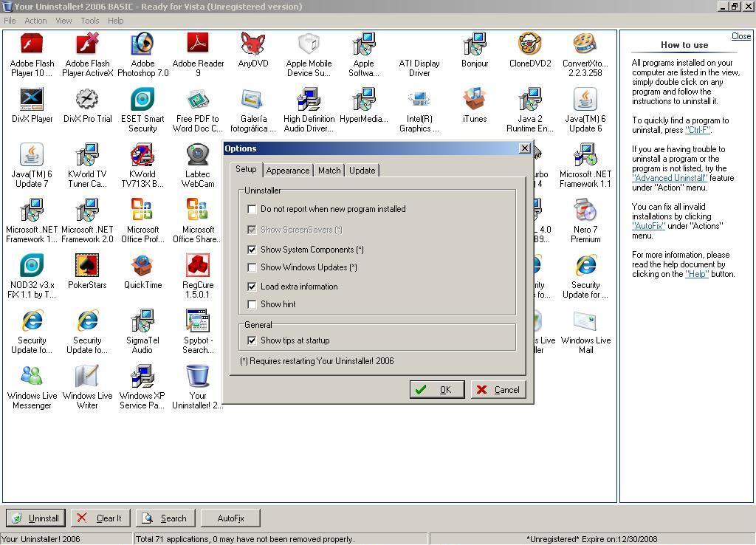
Task: Select the DivX Player icon
Action: pos(32,100)
